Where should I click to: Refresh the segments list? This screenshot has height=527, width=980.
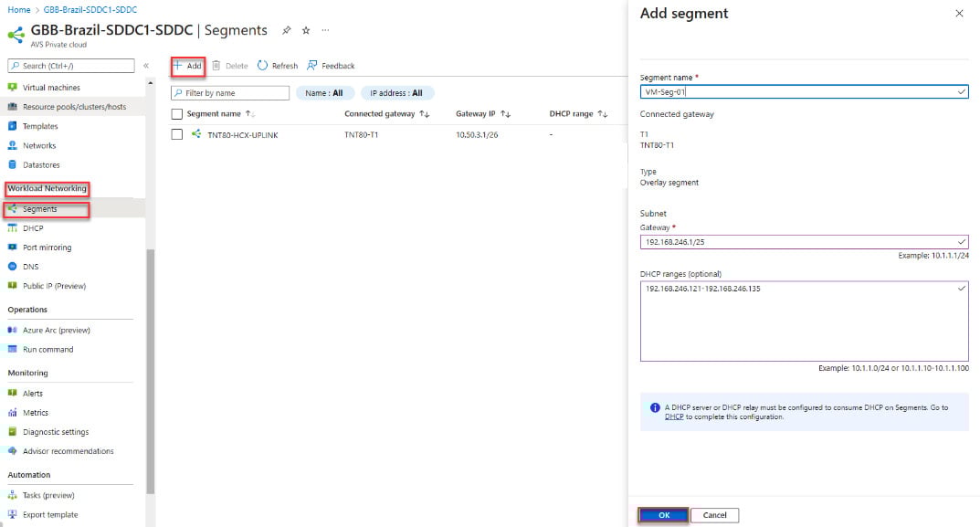[x=278, y=66]
